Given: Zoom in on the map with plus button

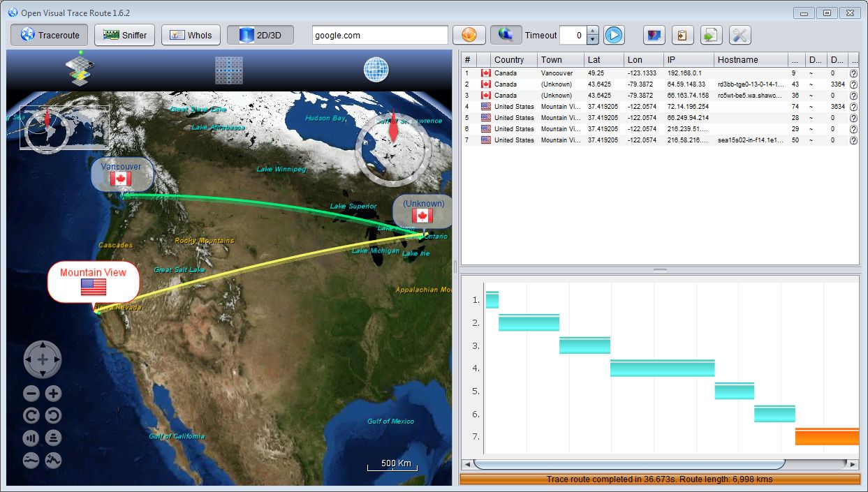Looking at the screenshot, I should coord(52,393).
